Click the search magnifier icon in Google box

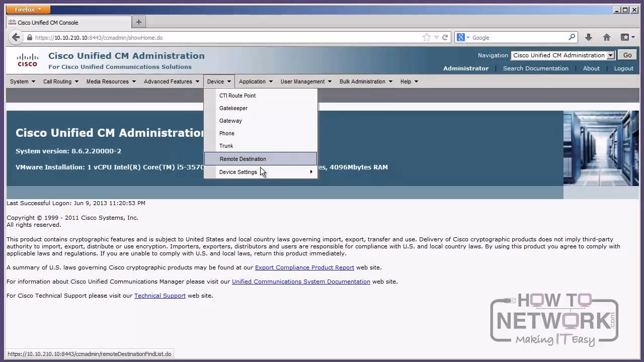[x=572, y=37]
